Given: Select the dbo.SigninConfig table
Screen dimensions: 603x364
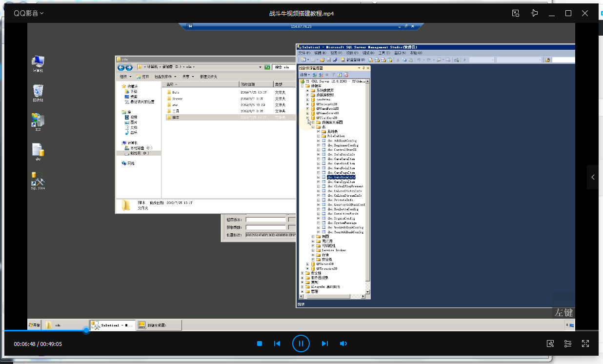Looking at the screenshot, I should 341,218.
